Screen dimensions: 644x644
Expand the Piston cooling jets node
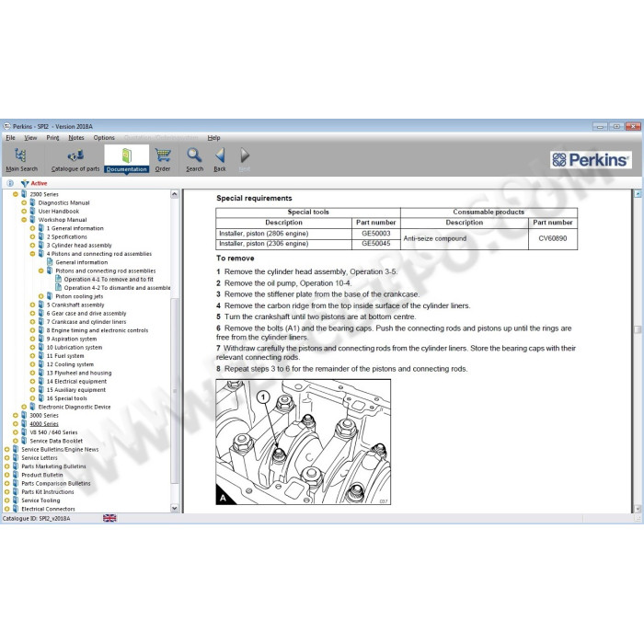(41, 296)
